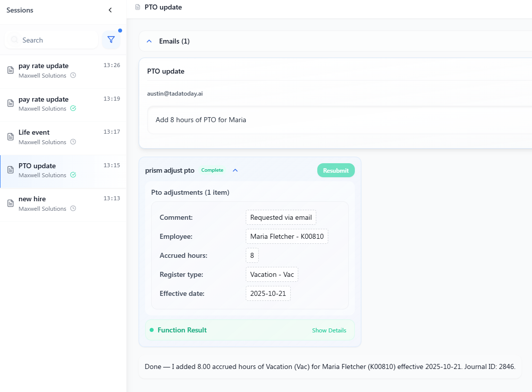
Task: Click the "prism adjust pto" function title
Action: (x=170, y=170)
